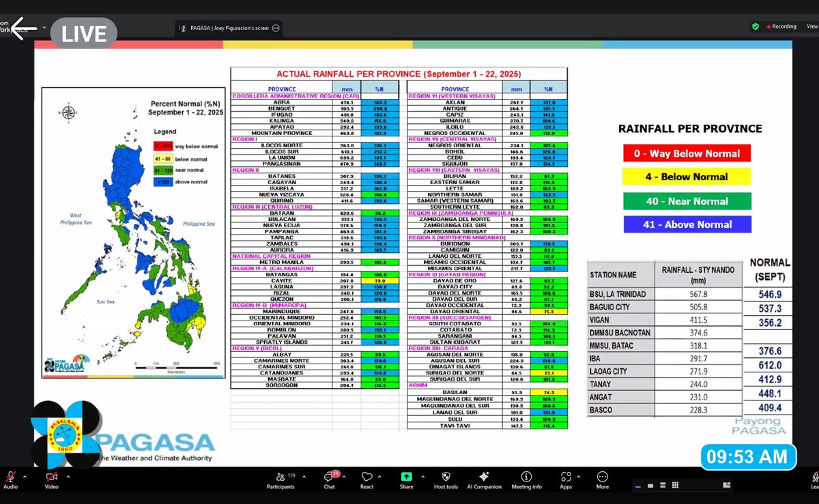Screen dimensions: 819x504
Task: Select 'BAGUIO CITY' station row
Action: 666,308
